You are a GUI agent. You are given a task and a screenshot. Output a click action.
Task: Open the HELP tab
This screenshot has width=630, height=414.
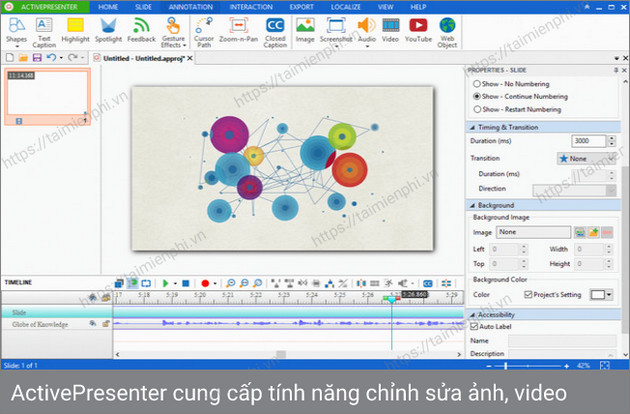(418, 7)
